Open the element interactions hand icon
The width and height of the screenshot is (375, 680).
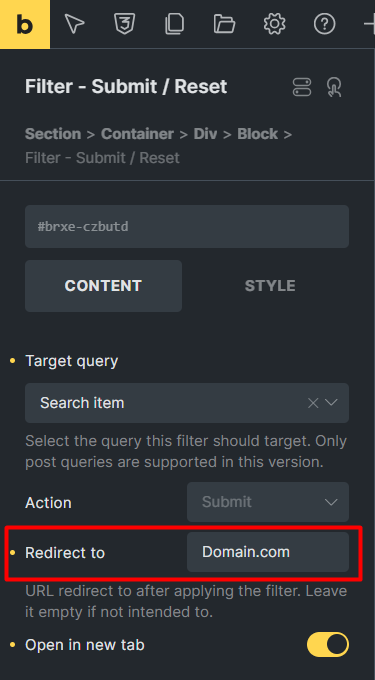pyautogui.click(x=334, y=87)
